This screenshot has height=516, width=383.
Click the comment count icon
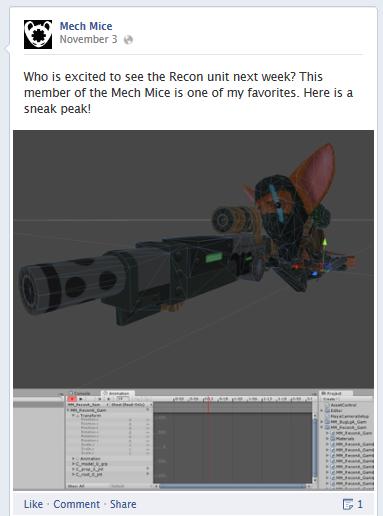click(x=348, y=504)
